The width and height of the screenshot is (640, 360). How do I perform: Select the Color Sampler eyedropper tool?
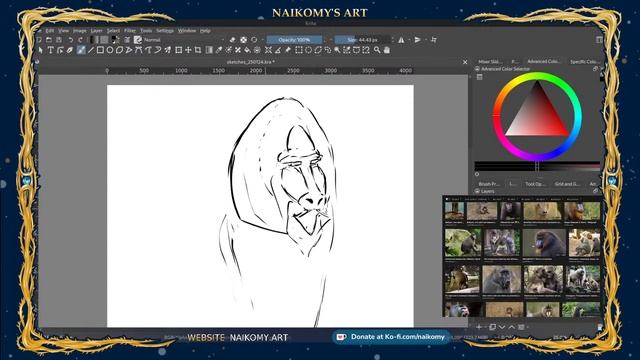click(x=219, y=50)
